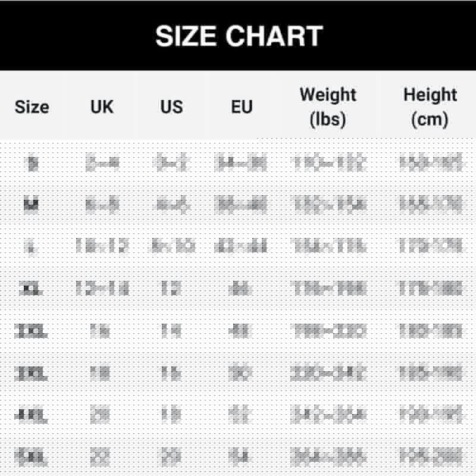Click the Size column header
Image resolution: width=476 pixels, height=476 pixels.
pyautogui.click(x=32, y=107)
